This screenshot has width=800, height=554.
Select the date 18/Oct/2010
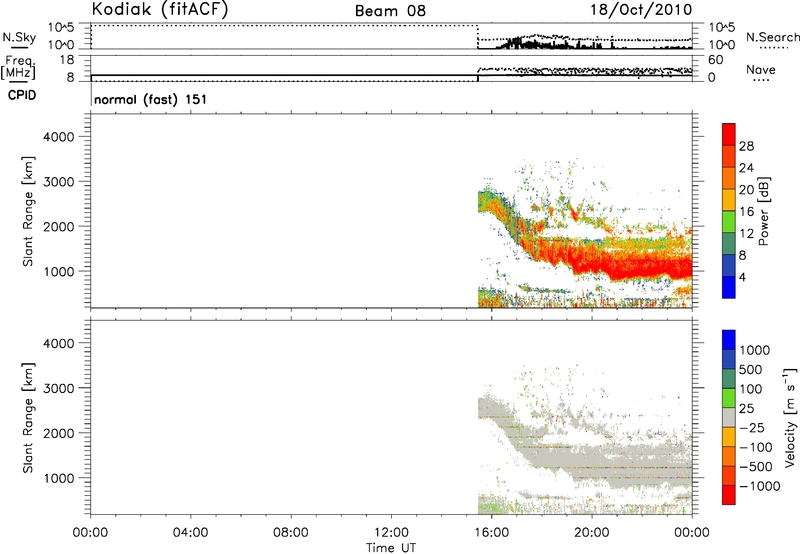click(x=641, y=10)
